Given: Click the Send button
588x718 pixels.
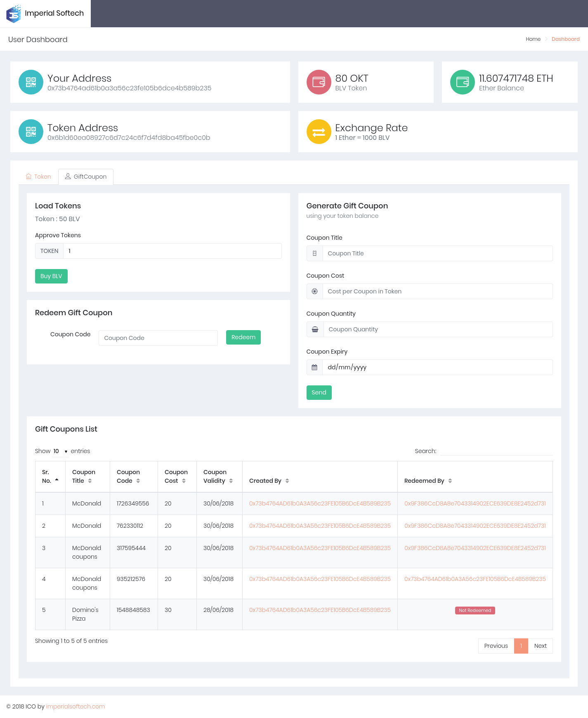Looking at the screenshot, I should (319, 392).
